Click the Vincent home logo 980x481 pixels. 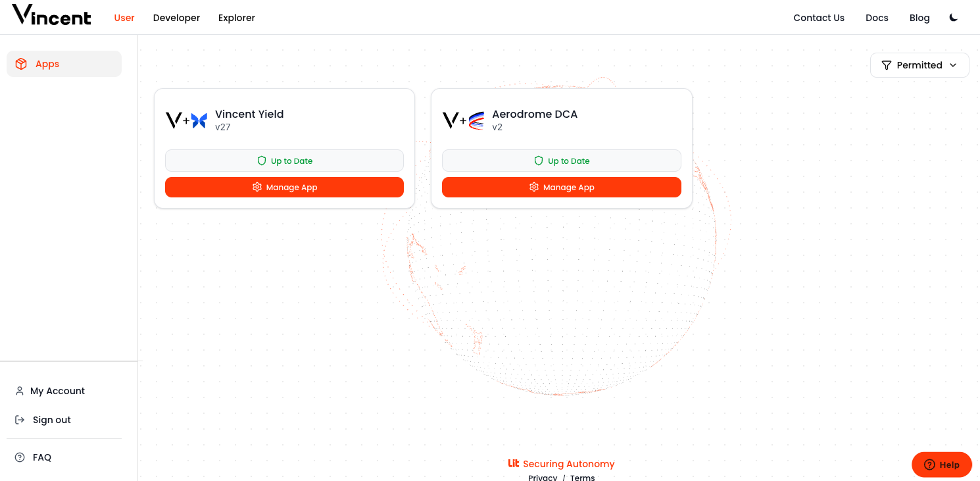[x=51, y=16]
